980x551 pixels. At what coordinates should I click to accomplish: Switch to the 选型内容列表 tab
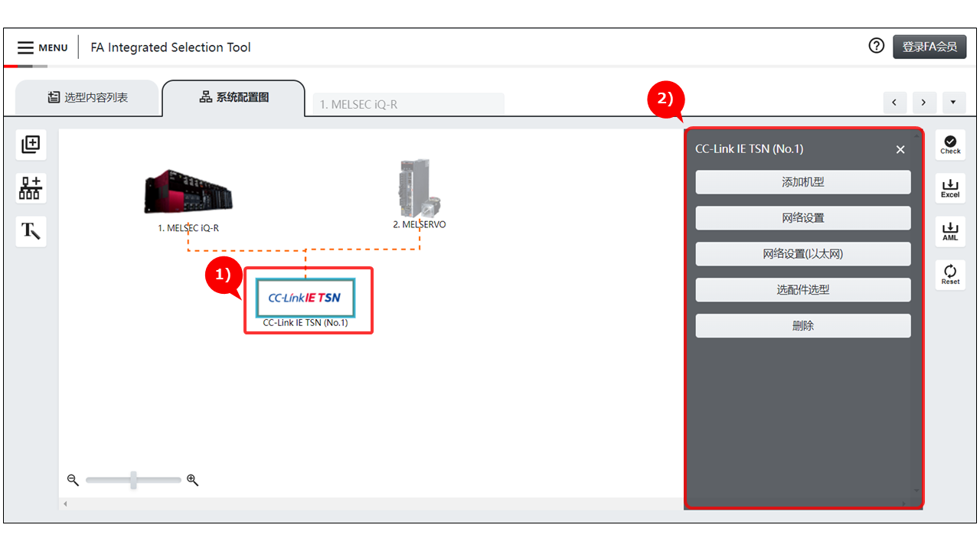point(87,97)
